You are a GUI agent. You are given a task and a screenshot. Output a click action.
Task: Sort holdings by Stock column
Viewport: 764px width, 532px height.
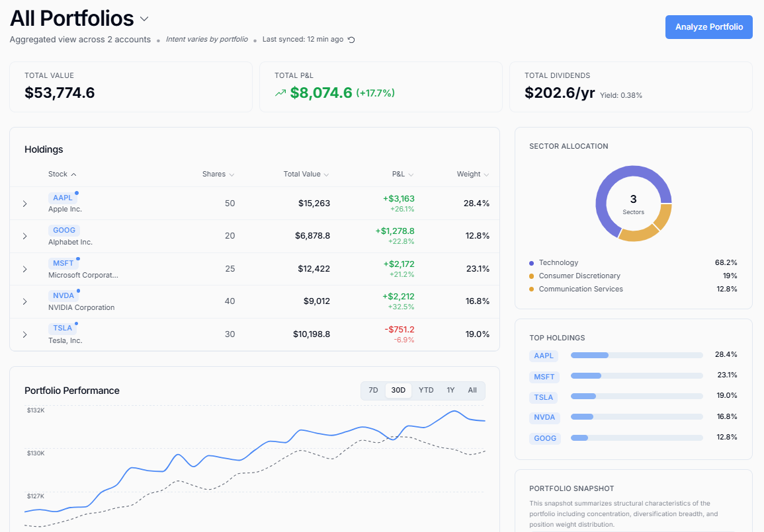(62, 174)
